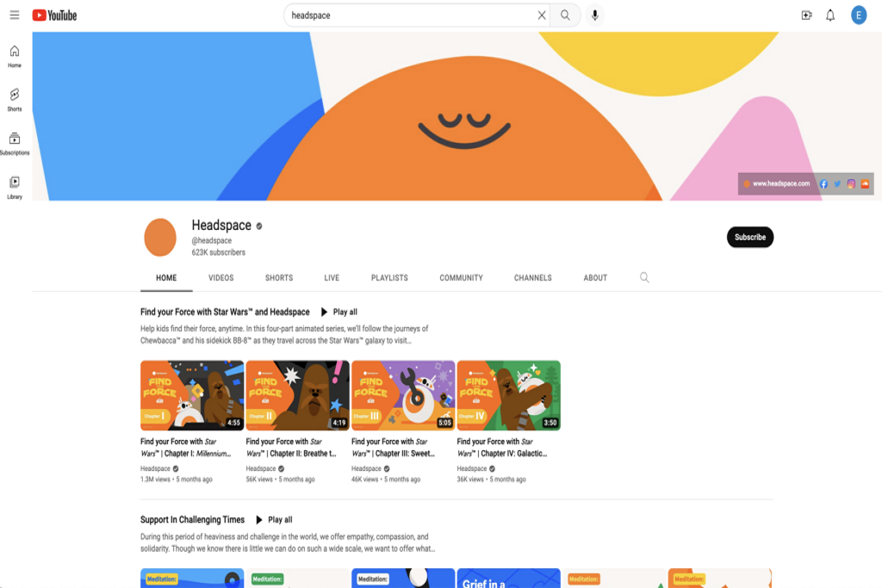This screenshot has width=882, height=588.
Task: Open Shorts from the sidebar
Action: (x=15, y=99)
